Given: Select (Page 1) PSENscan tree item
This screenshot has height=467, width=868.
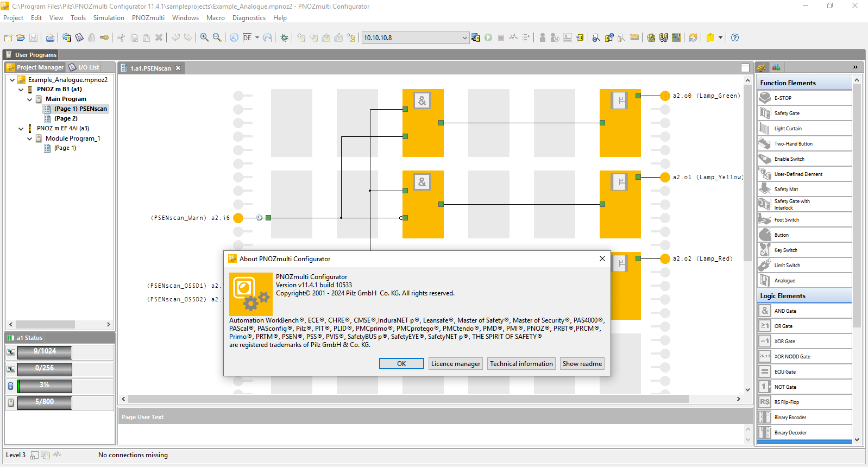Looking at the screenshot, I should (x=80, y=109).
